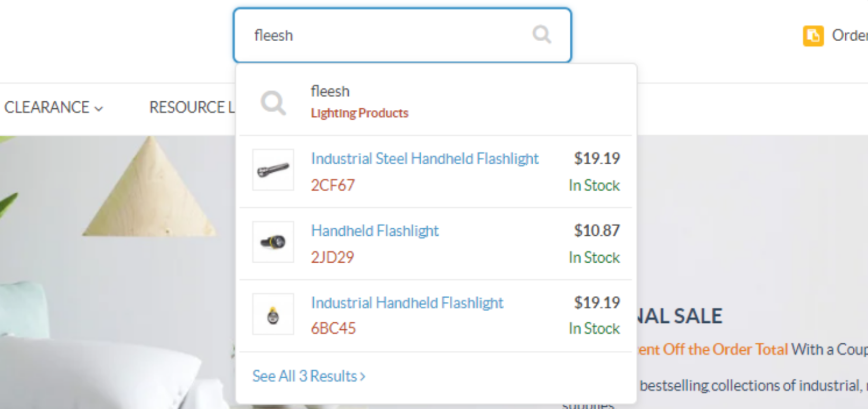
Task: Open the Handheld Flashlight product link
Action: [375, 231]
